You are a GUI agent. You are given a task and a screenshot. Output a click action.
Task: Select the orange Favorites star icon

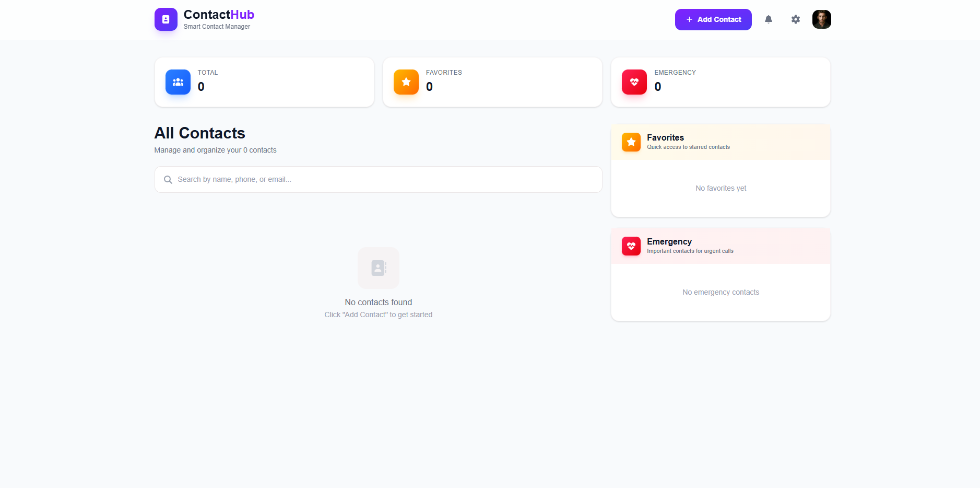tap(406, 82)
